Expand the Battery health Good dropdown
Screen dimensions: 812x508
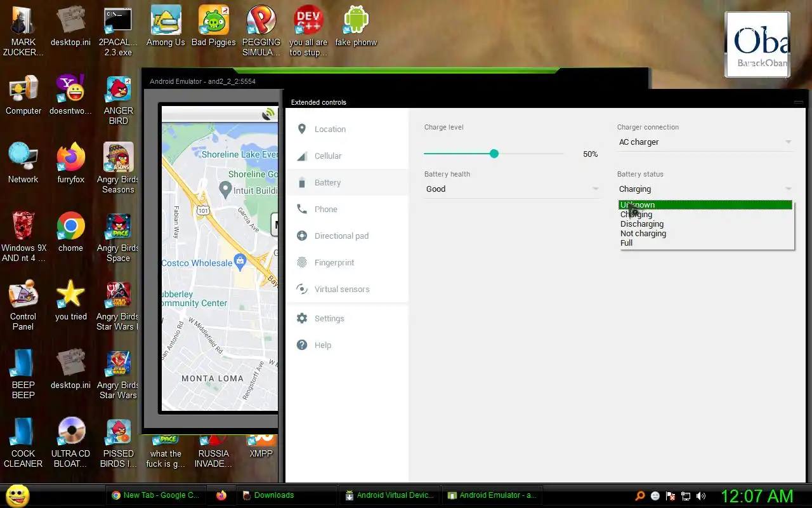(x=512, y=189)
